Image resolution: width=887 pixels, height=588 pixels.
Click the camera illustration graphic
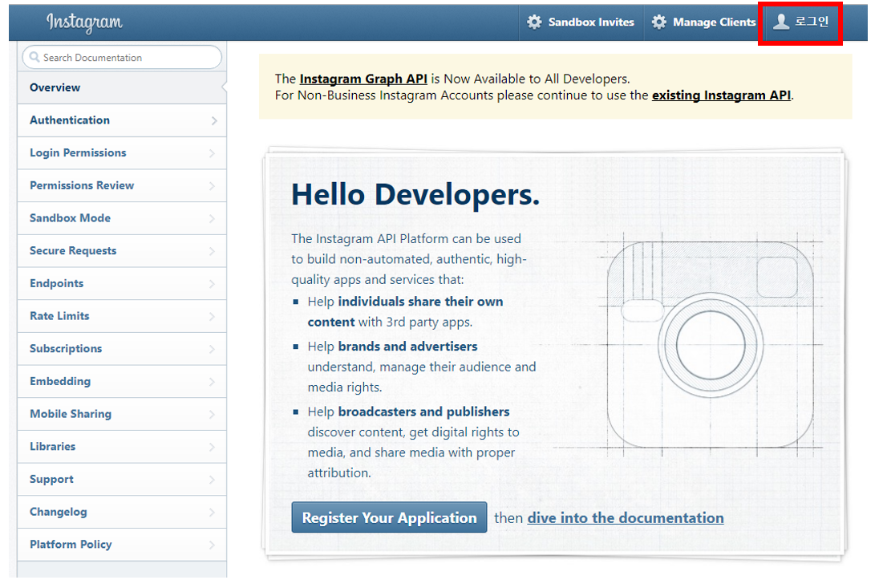pyautogui.click(x=710, y=345)
